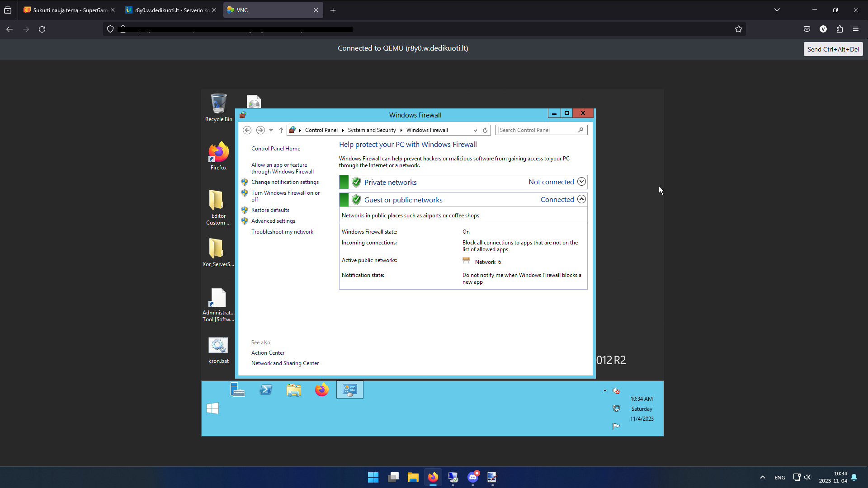Show hidden icons in remote tray
The width and height of the screenshot is (868, 488).
[x=605, y=391]
